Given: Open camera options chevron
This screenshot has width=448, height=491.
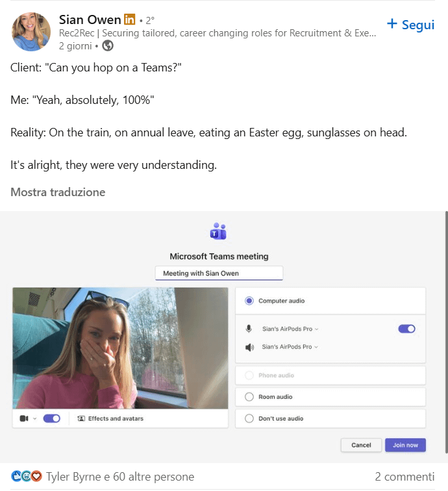Looking at the screenshot, I should tap(35, 419).
